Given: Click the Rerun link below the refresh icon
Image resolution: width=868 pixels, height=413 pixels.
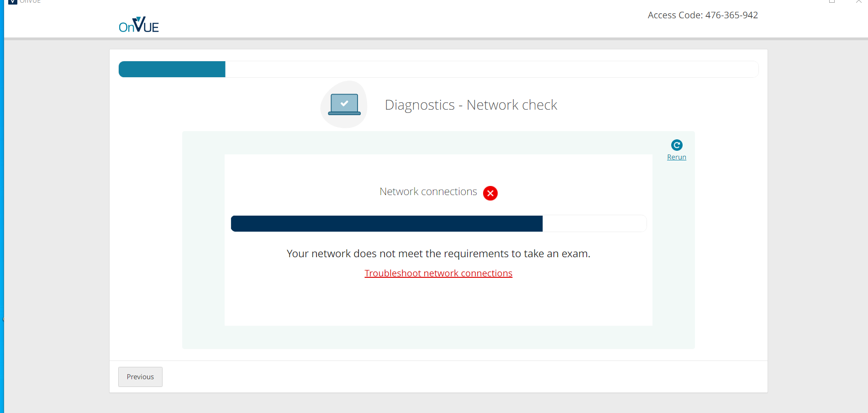Looking at the screenshot, I should click(x=676, y=157).
